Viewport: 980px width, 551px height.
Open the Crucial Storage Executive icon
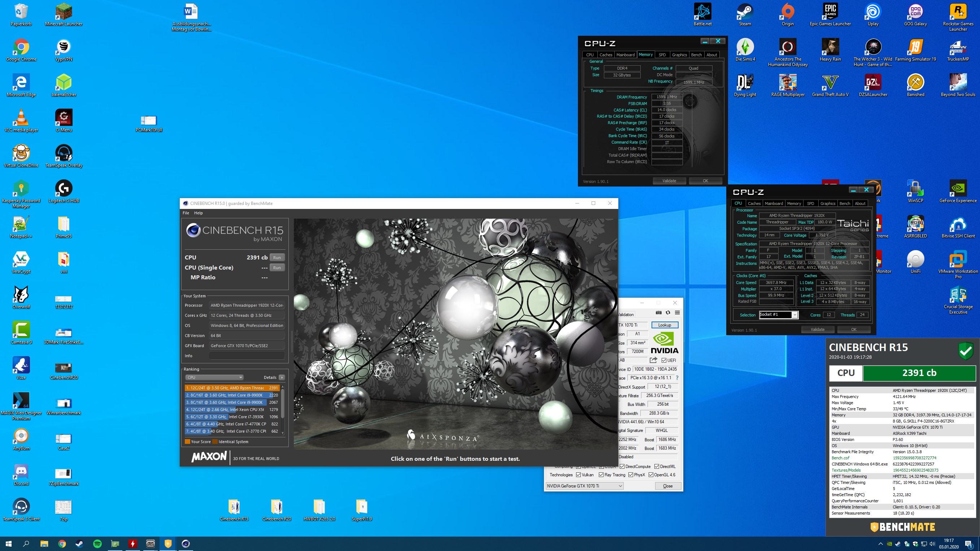(x=958, y=301)
